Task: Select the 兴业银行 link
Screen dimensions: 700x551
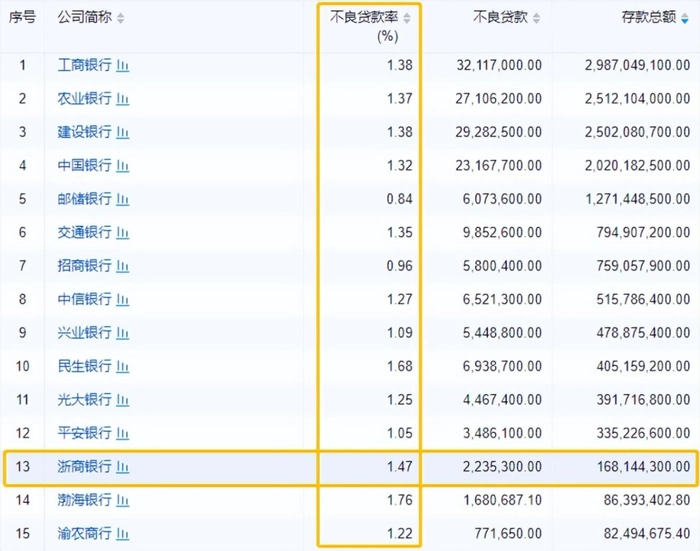Action: [85, 333]
